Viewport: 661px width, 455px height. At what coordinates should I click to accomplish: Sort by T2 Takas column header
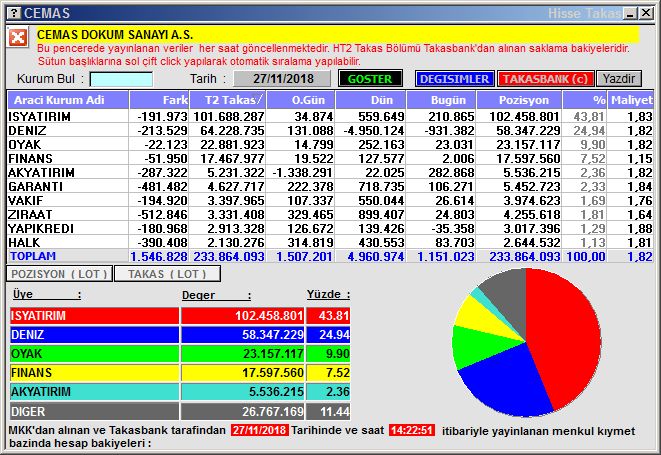(228, 100)
